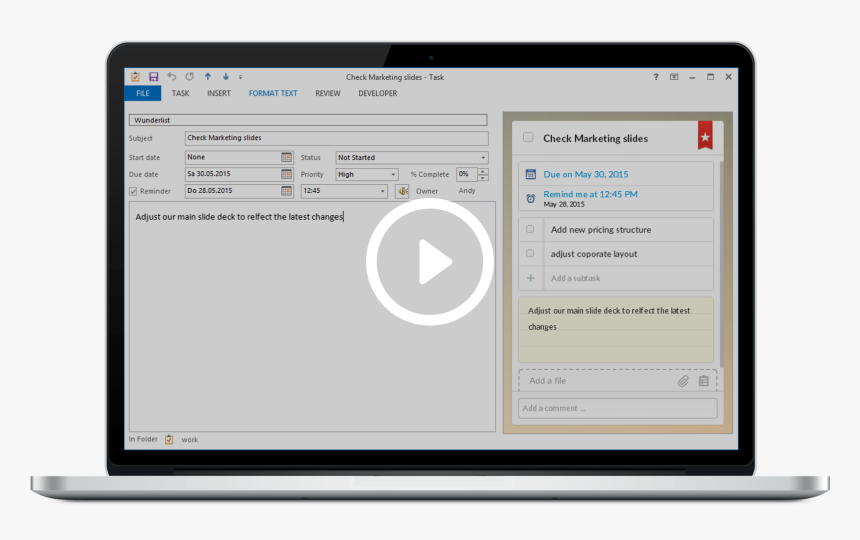Play the video with the center play button

pyautogui.click(x=430, y=262)
